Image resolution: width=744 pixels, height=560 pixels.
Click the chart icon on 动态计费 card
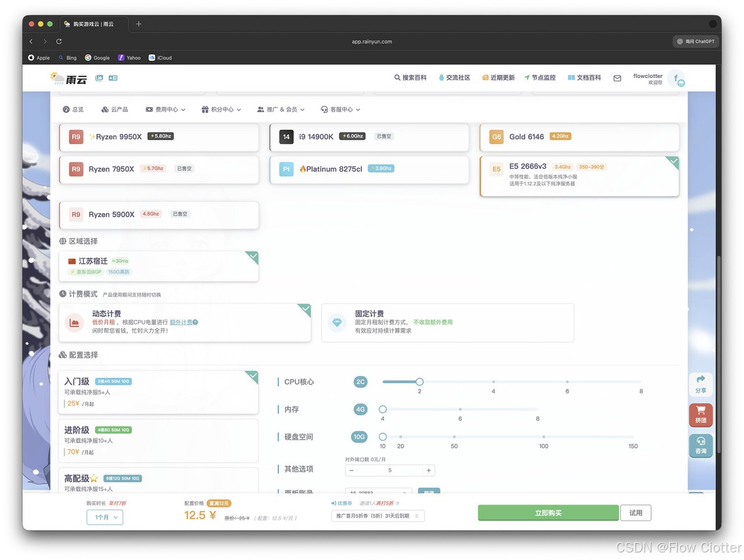pyautogui.click(x=74, y=322)
